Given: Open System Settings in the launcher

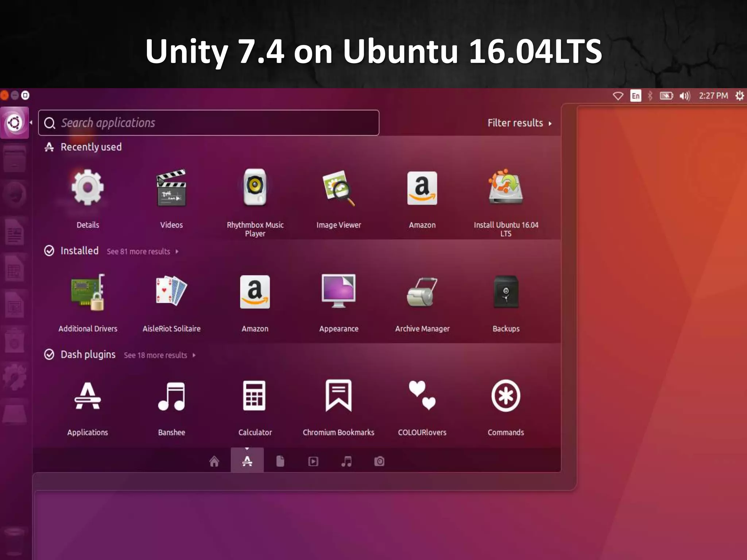Looking at the screenshot, I should coord(14,377).
